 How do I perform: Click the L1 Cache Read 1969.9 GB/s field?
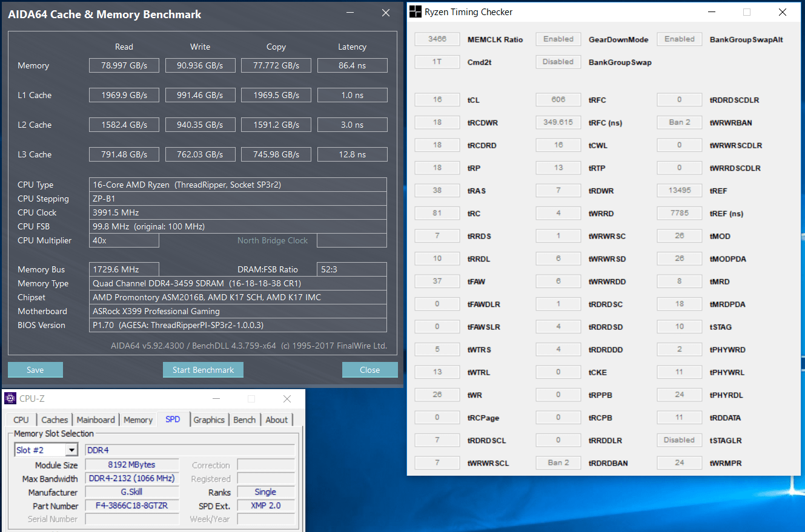pos(124,95)
